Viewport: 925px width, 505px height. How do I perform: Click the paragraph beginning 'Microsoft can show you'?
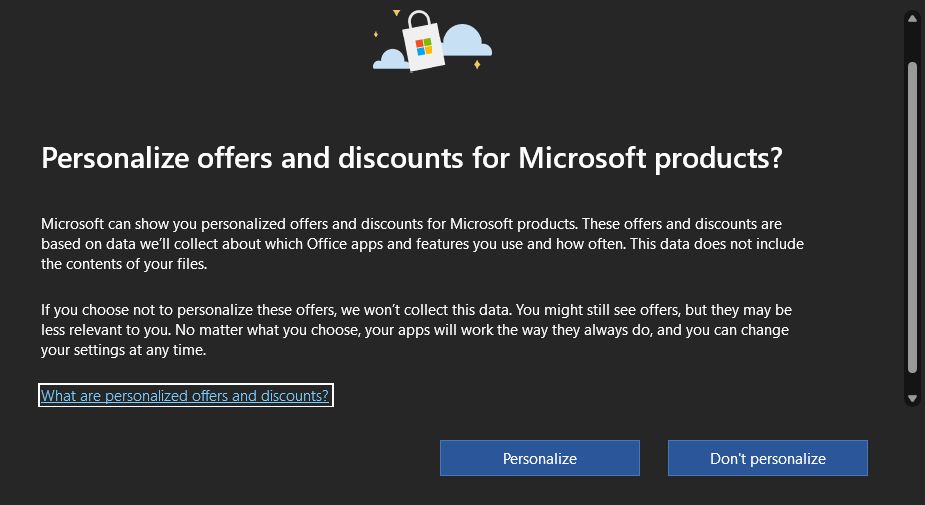[422, 244]
